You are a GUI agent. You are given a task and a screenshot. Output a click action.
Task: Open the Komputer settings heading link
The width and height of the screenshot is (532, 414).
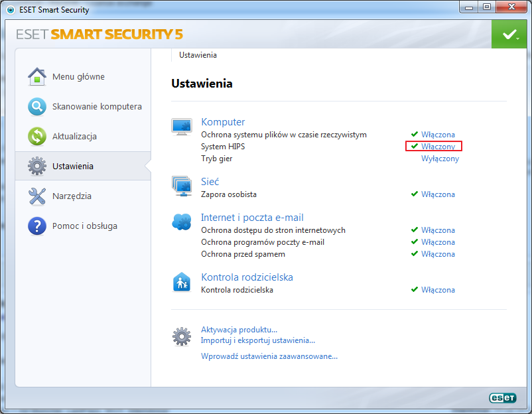pyautogui.click(x=223, y=122)
